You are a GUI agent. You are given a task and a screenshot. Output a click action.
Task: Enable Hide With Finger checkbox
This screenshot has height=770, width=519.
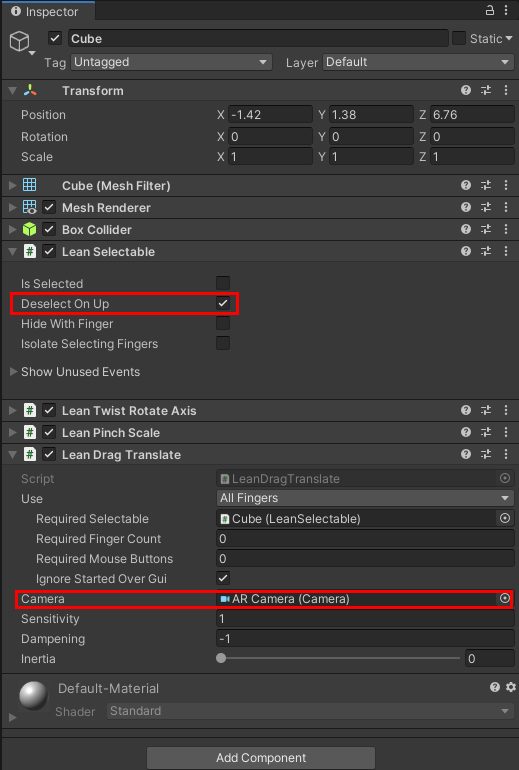(x=223, y=323)
